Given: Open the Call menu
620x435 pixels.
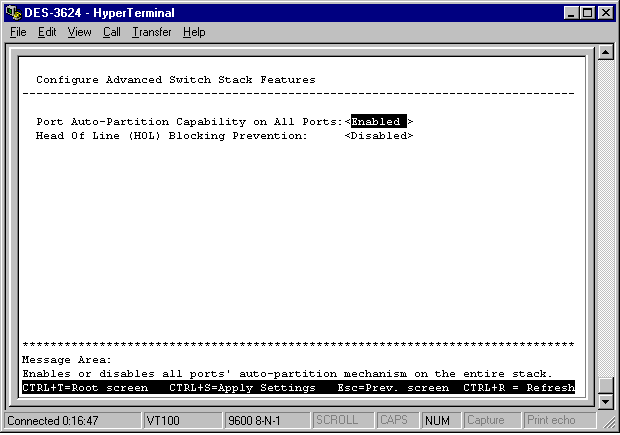Looking at the screenshot, I should coord(111,32).
